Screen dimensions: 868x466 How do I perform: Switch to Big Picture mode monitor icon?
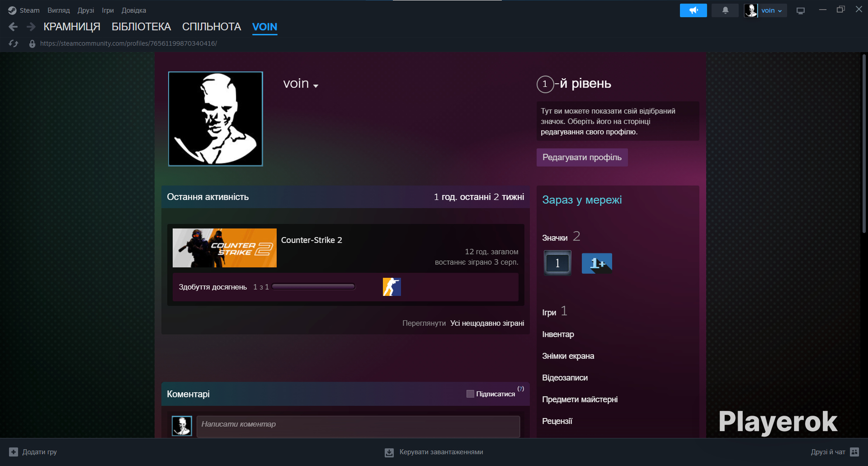click(800, 11)
